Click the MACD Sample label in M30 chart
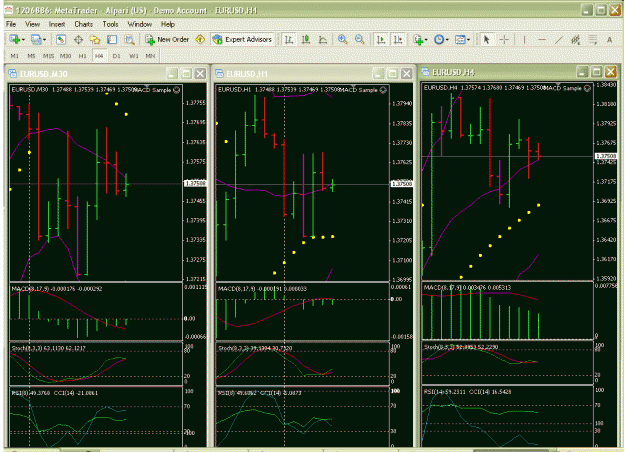Screen dimensions: 625x452 [153, 90]
